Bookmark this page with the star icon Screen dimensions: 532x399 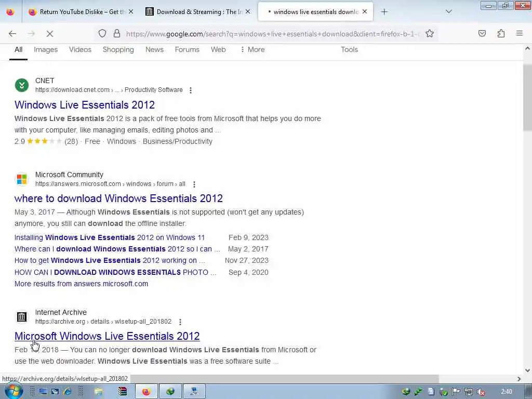[x=430, y=33]
